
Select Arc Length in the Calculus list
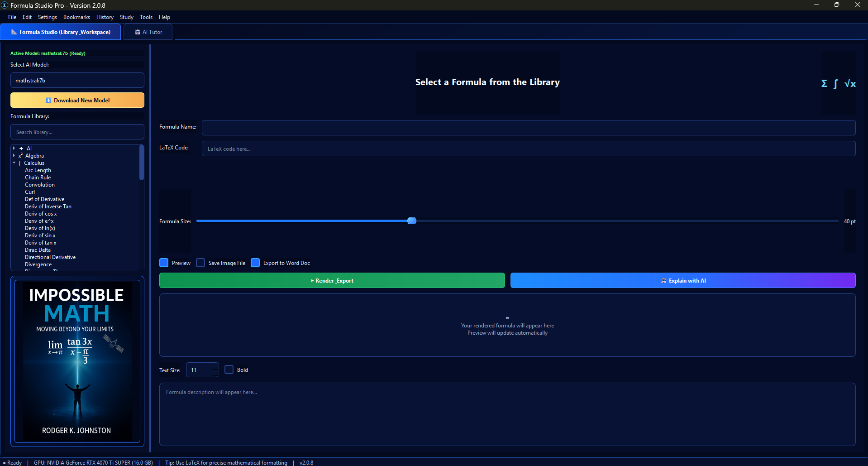38,170
